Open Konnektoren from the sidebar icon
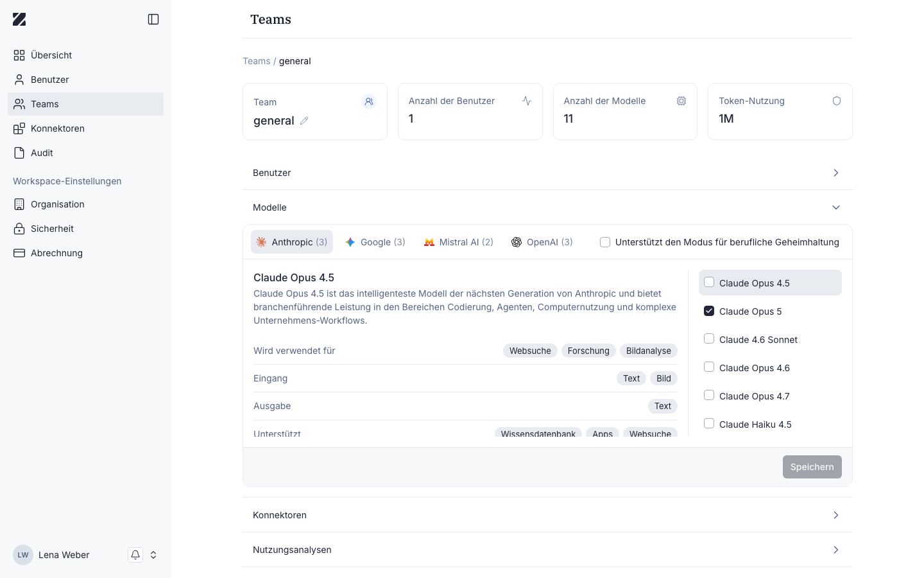The width and height of the screenshot is (924, 578). click(x=19, y=128)
